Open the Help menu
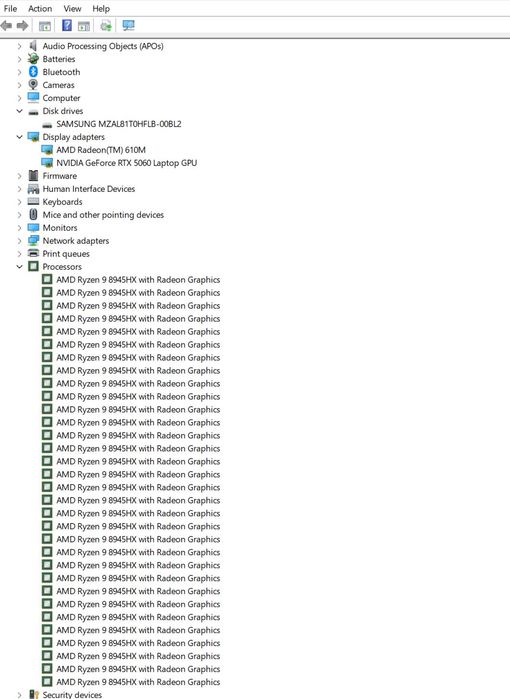Screen dimensions: 510x699 [x=101, y=8]
